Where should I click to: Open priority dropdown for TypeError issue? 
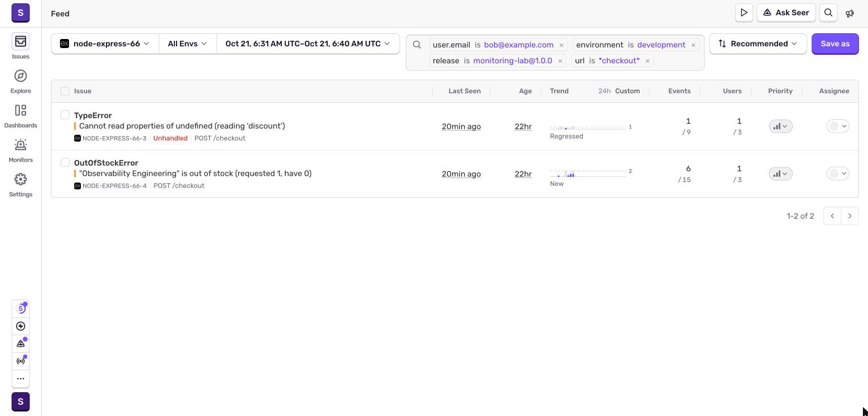(780, 126)
